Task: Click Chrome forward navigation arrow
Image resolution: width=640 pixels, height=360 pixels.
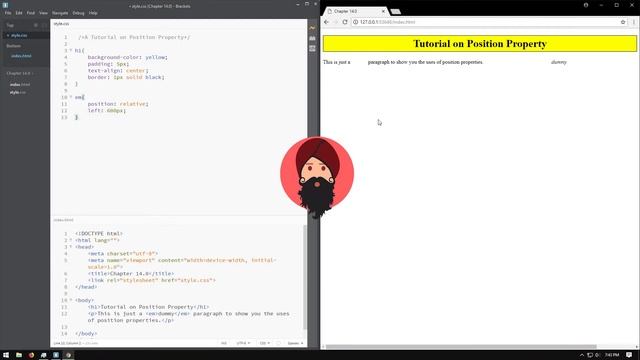Action: click(336, 22)
